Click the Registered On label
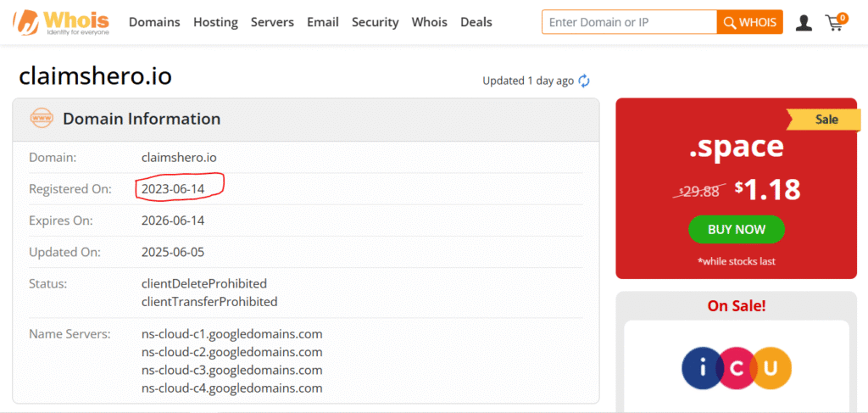Image resolution: width=868 pixels, height=413 pixels. pyautogui.click(x=70, y=189)
